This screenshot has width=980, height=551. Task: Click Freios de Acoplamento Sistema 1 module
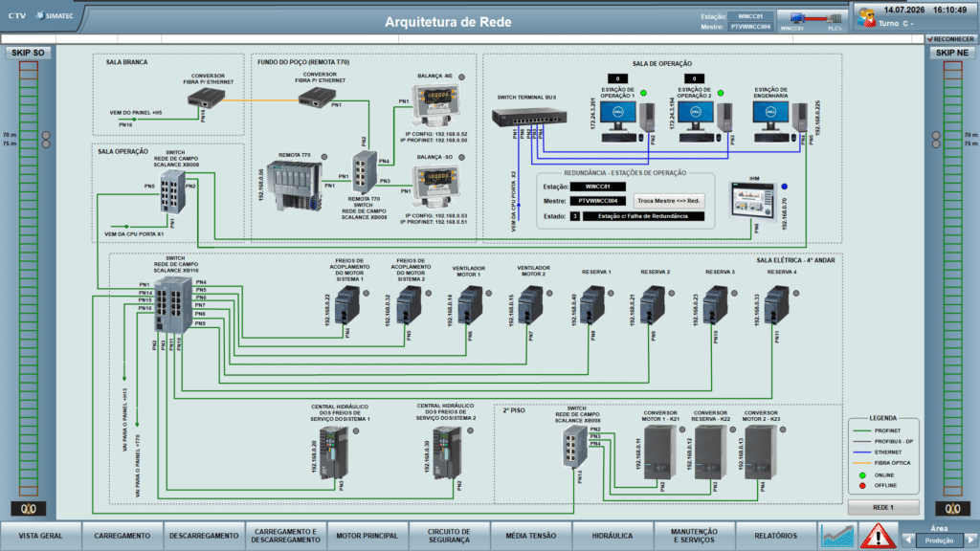[346, 305]
